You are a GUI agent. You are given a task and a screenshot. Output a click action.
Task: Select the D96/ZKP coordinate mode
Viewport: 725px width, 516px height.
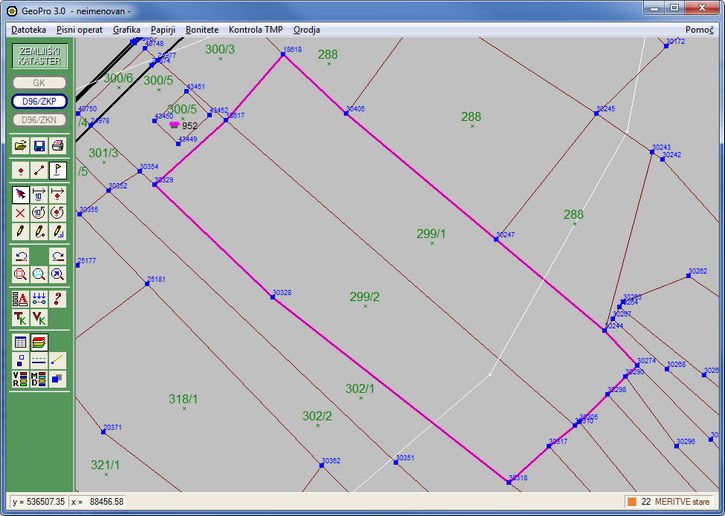pos(39,101)
